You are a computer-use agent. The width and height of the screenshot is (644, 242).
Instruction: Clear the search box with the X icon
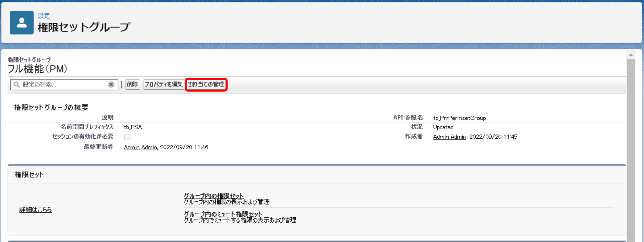pos(111,84)
